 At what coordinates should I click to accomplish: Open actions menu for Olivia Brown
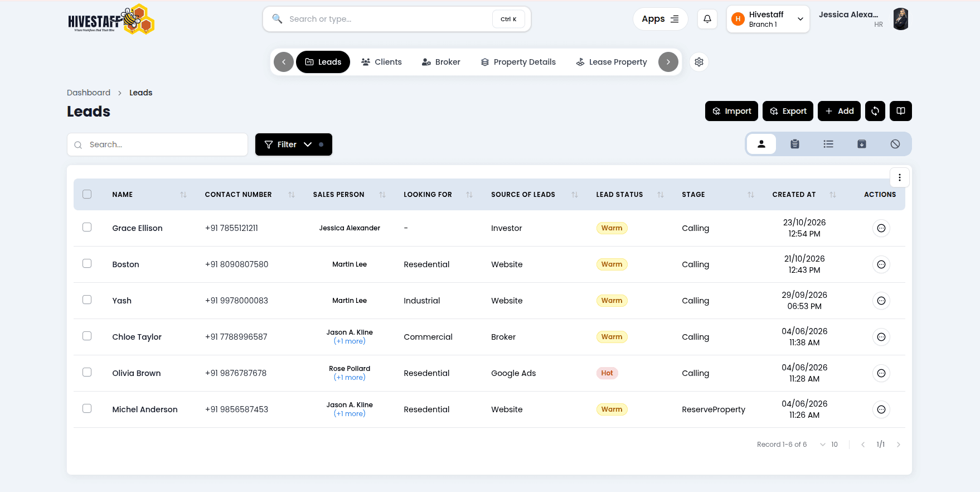[881, 373]
